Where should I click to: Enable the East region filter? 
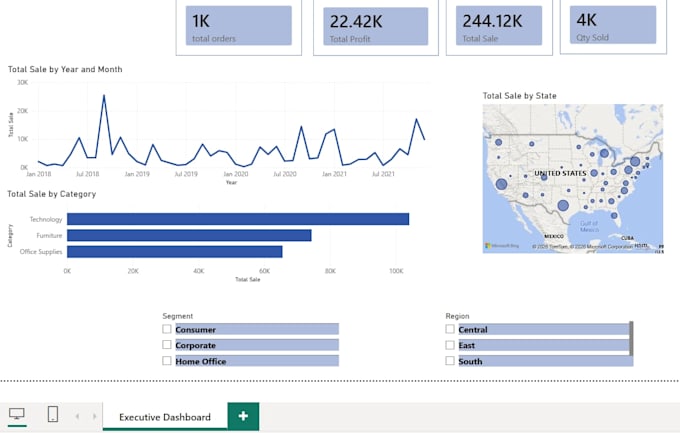450,345
